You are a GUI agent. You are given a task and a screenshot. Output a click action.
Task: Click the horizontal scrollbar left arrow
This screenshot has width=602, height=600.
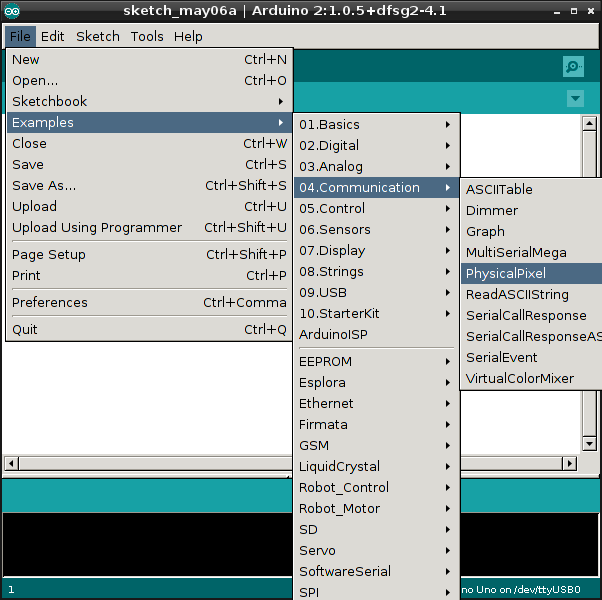coord(11,463)
